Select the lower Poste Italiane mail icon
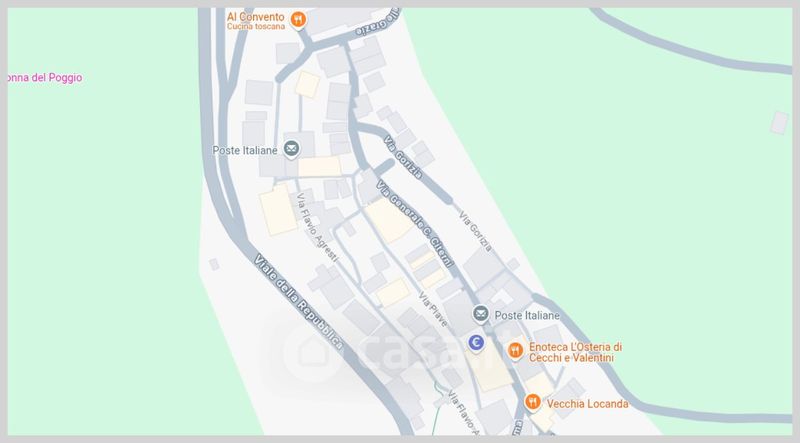800x443 pixels. coord(480,314)
